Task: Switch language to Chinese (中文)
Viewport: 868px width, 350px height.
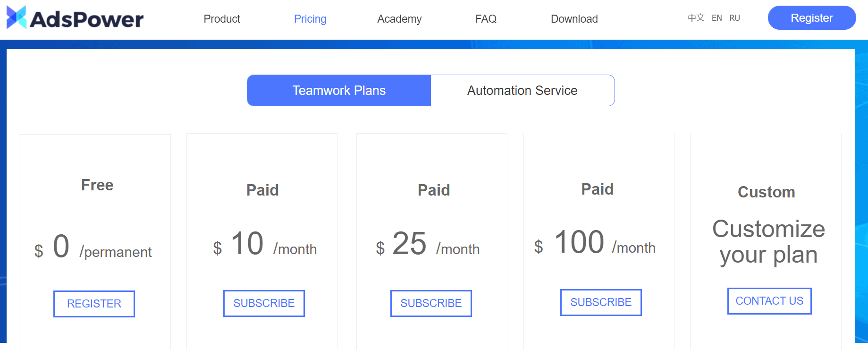Action: pyautogui.click(x=696, y=18)
